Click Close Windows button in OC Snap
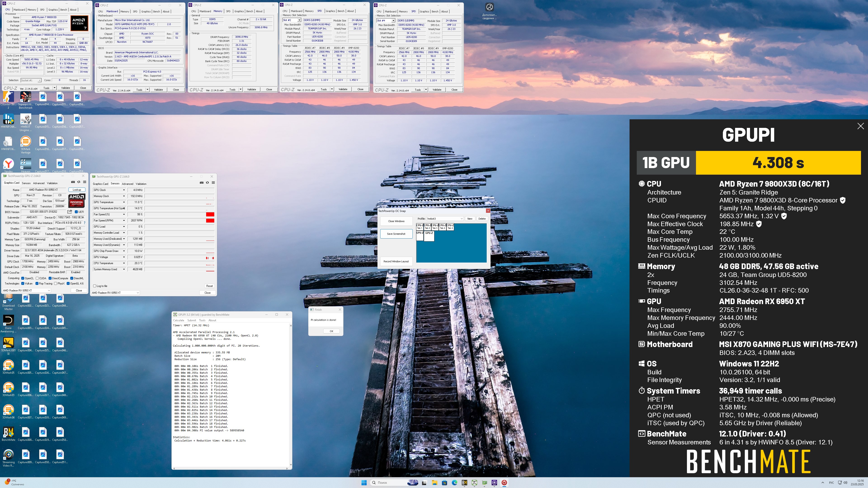The width and height of the screenshot is (868, 488). pyautogui.click(x=396, y=221)
